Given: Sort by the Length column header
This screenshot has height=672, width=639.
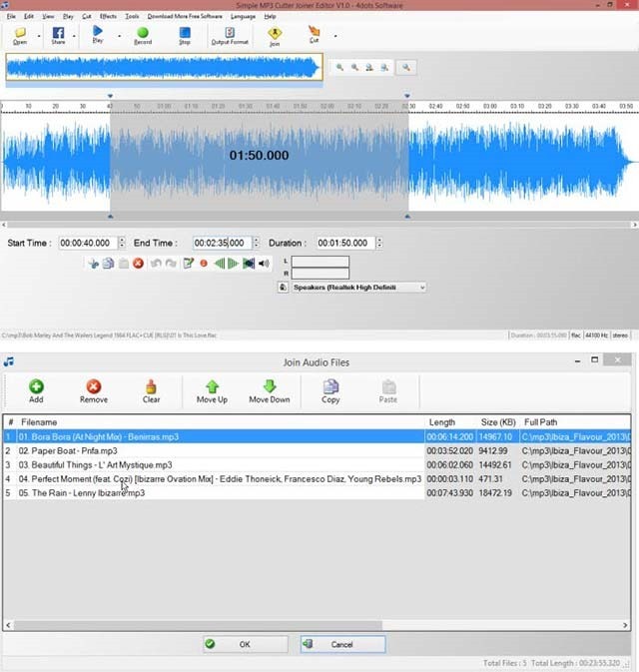Looking at the screenshot, I should point(451,422).
